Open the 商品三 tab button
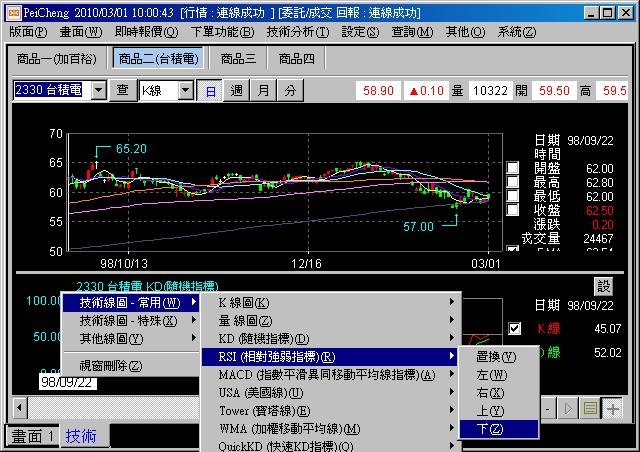 point(238,58)
